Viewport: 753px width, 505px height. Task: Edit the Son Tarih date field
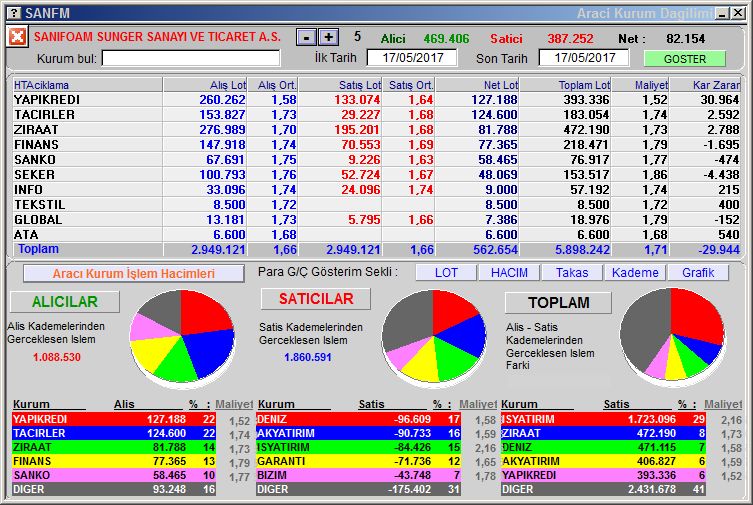(584, 58)
